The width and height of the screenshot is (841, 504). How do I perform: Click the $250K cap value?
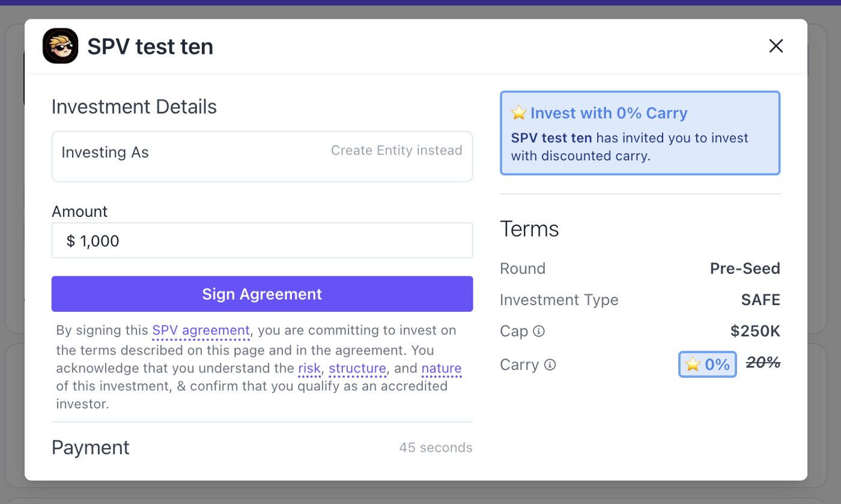pos(755,331)
